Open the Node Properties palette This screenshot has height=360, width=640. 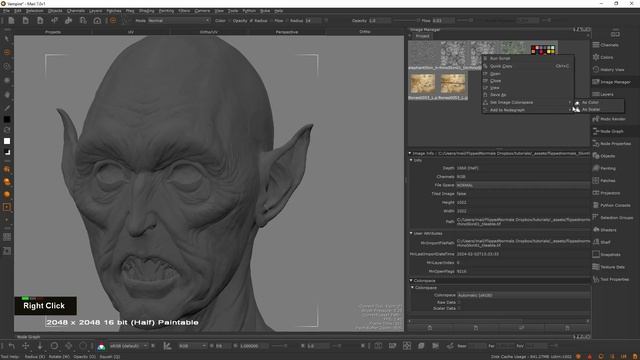click(611, 144)
